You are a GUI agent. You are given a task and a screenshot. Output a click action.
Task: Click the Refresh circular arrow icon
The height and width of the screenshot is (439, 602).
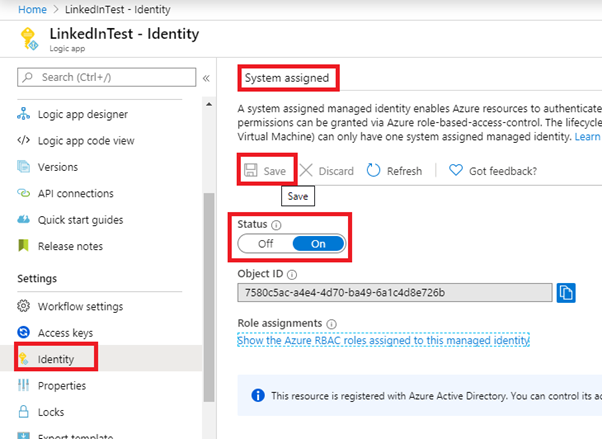tap(374, 171)
